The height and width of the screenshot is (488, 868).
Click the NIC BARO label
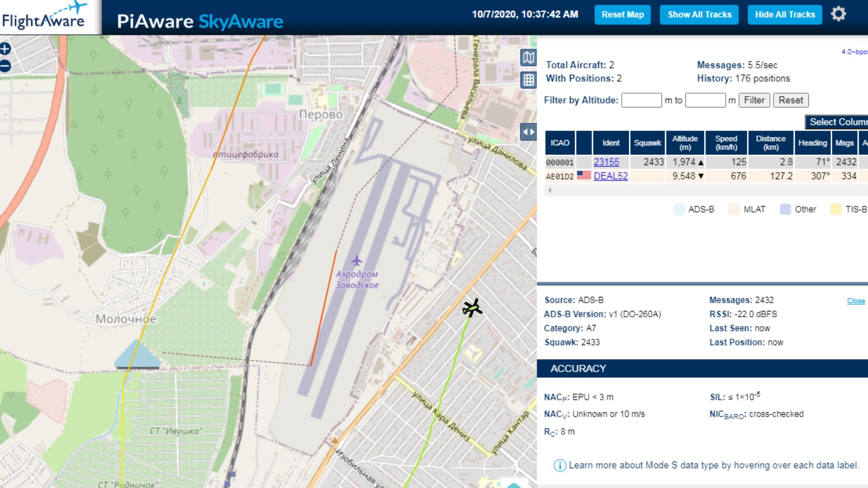click(x=728, y=414)
